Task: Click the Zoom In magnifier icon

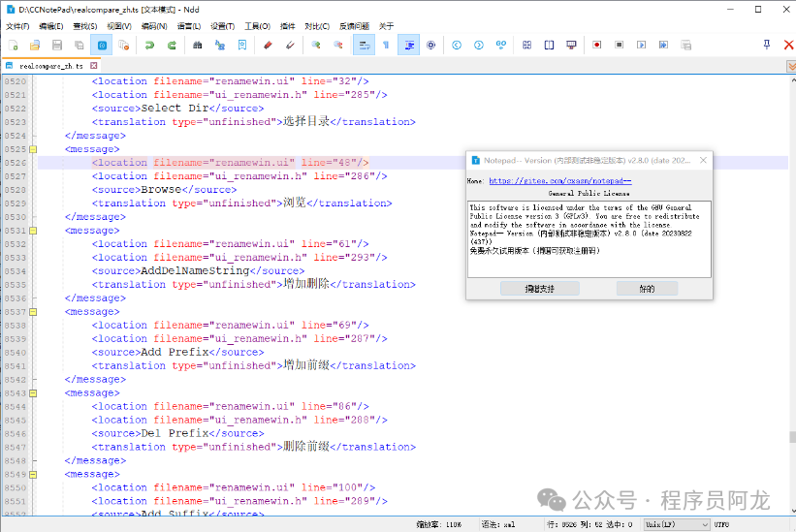Action: pyautogui.click(x=315, y=45)
